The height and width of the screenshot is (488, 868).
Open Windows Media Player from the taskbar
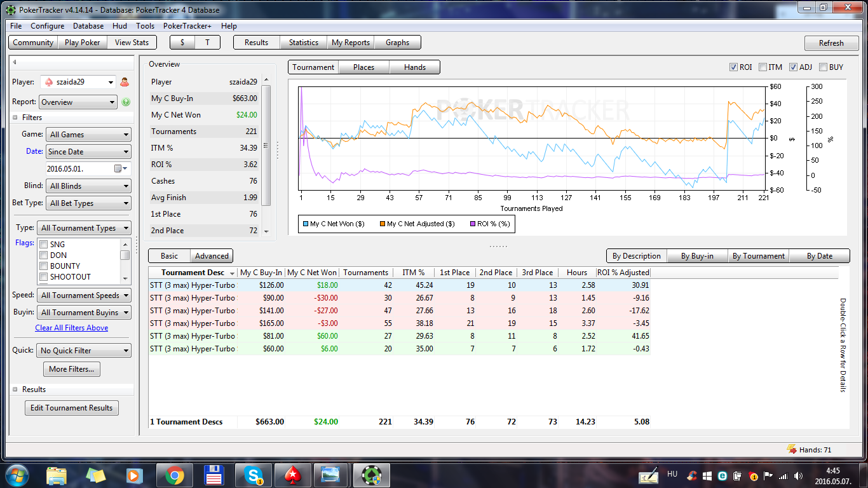[x=135, y=475]
